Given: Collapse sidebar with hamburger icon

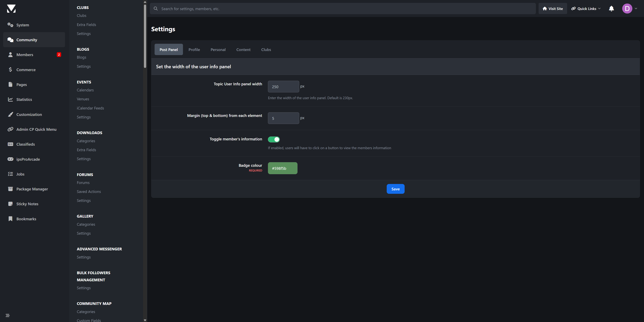Looking at the screenshot, I should [x=7, y=316].
